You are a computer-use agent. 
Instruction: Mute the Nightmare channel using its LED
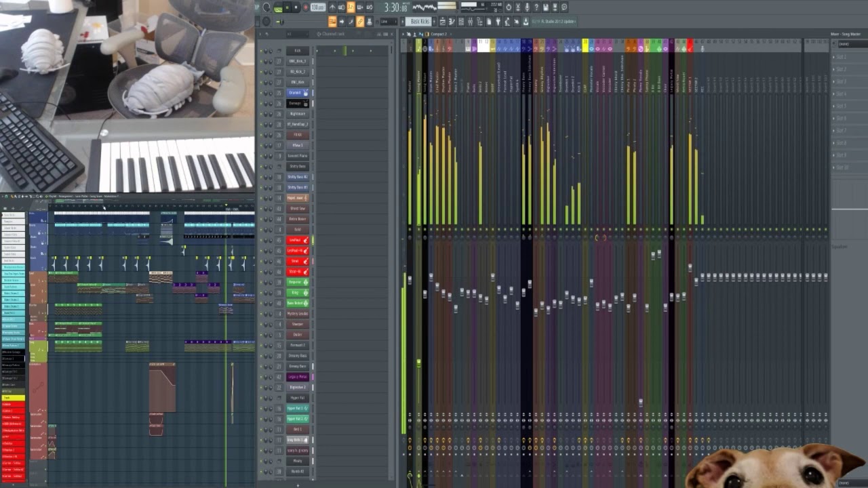[x=262, y=114]
